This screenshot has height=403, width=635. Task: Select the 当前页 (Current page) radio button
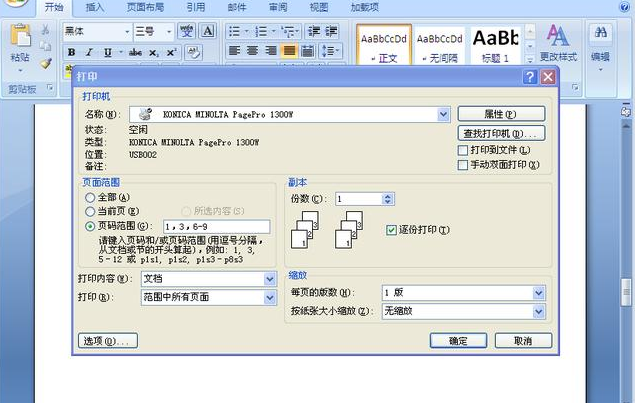click(90, 211)
